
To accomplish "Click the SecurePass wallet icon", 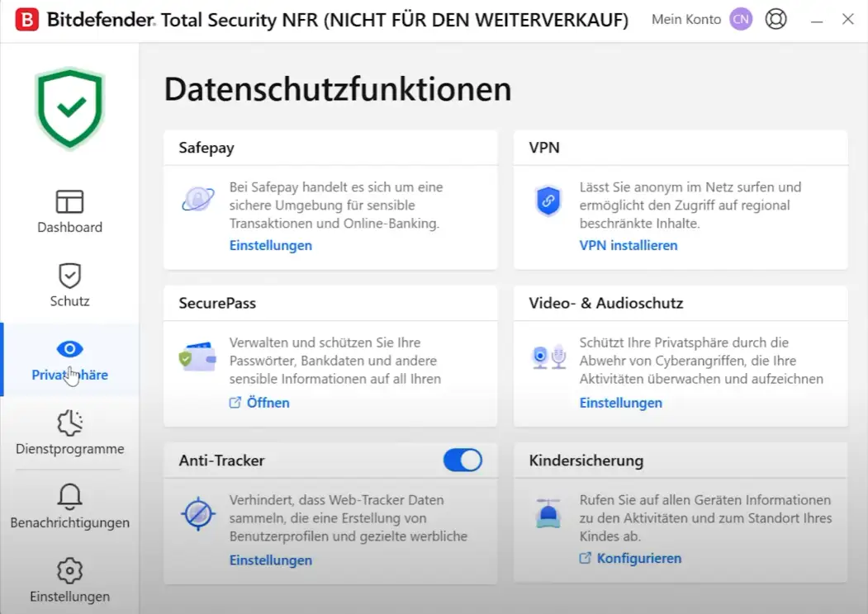I will tap(197, 357).
